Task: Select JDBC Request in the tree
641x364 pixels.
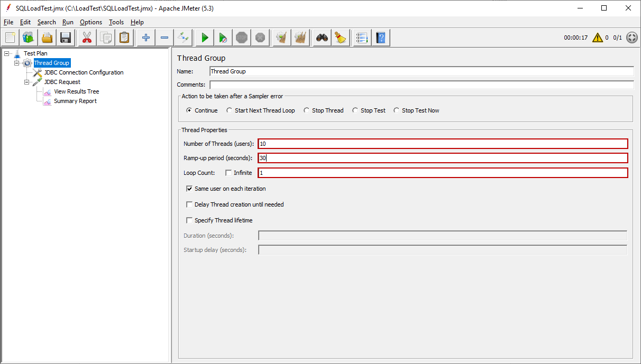Action: (x=62, y=82)
